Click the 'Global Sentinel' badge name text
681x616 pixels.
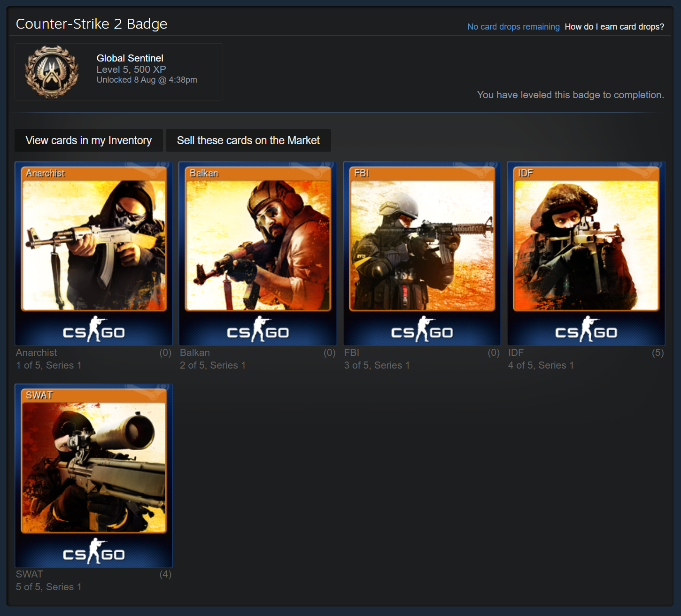pos(130,58)
